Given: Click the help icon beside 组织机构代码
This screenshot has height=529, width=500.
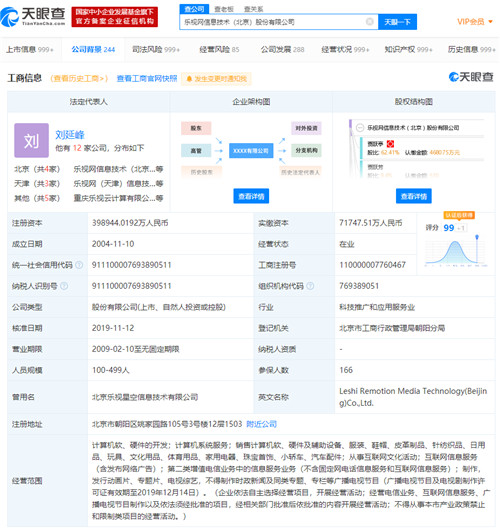Looking at the screenshot, I should (x=310, y=286).
